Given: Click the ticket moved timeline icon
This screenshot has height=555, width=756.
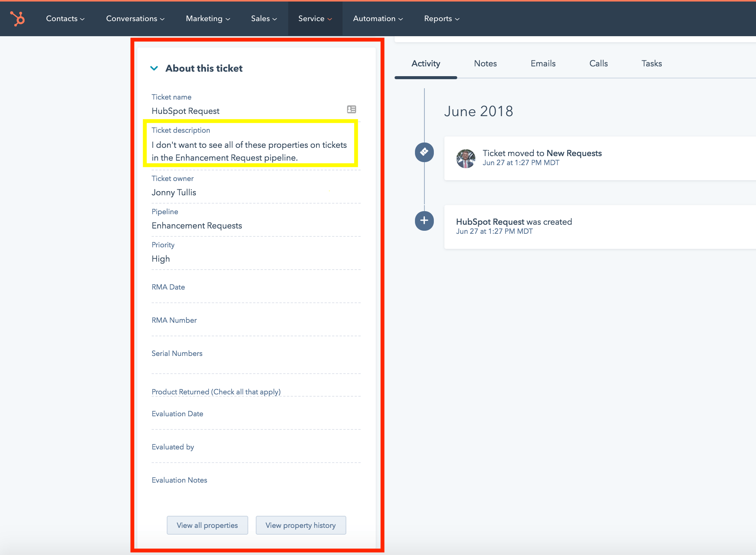Looking at the screenshot, I should (x=424, y=152).
